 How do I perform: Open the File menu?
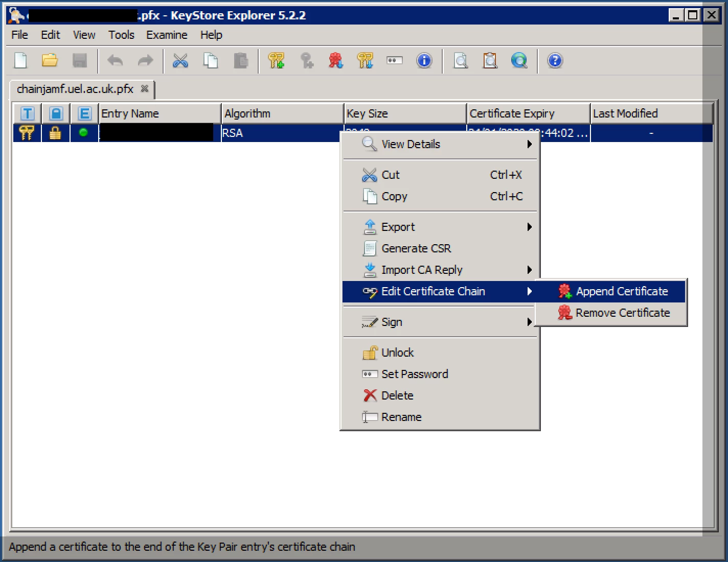pyautogui.click(x=20, y=35)
